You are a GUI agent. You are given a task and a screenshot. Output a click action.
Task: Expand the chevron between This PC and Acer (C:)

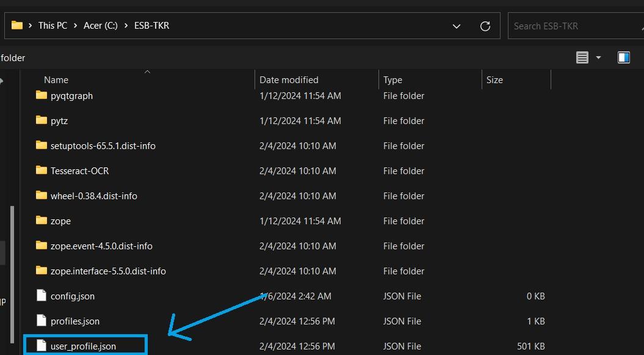pos(75,26)
